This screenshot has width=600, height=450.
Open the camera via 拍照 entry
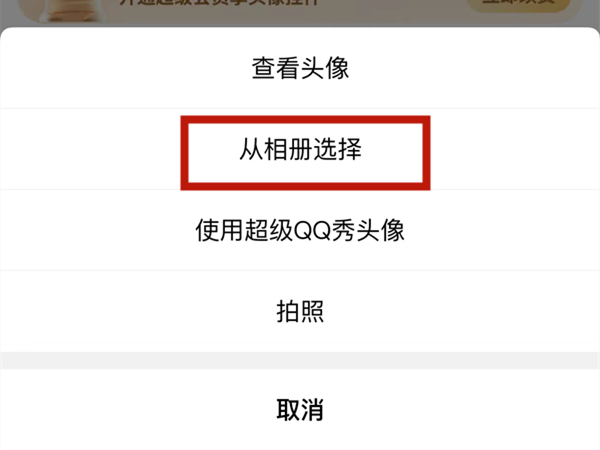tap(300, 311)
